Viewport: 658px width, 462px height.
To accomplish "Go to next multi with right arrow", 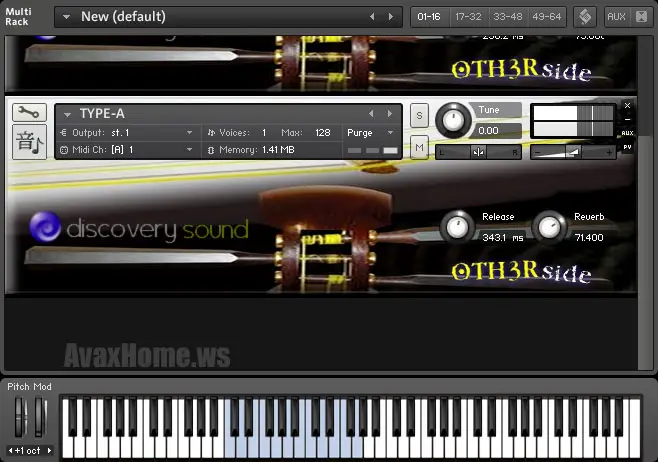I will [391, 17].
